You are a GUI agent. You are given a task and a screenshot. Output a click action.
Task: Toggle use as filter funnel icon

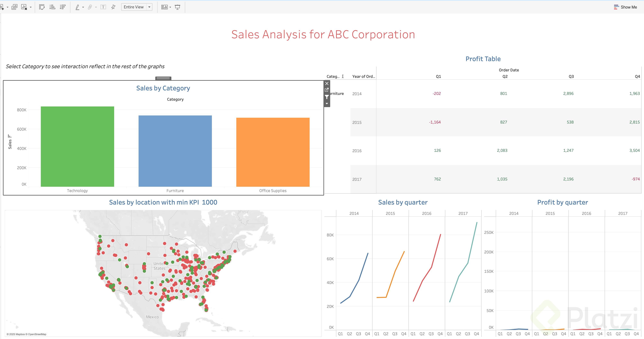(327, 97)
